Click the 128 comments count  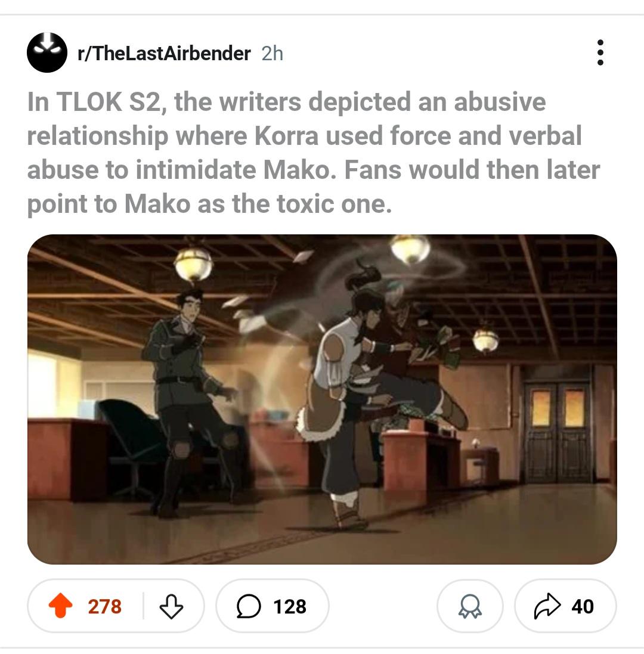290,606
